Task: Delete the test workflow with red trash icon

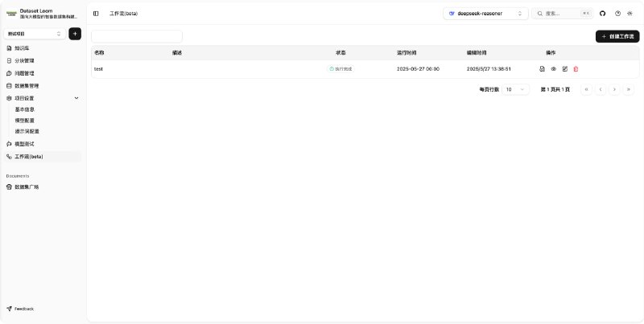Action: pos(576,69)
